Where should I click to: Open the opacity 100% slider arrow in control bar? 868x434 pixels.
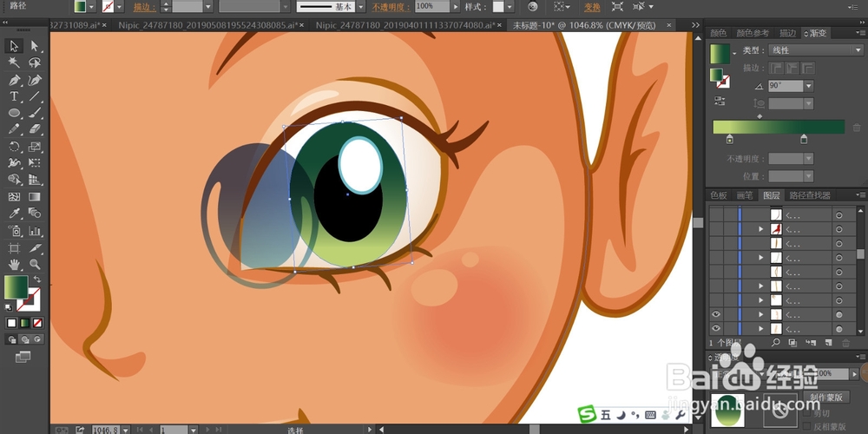(456, 7)
